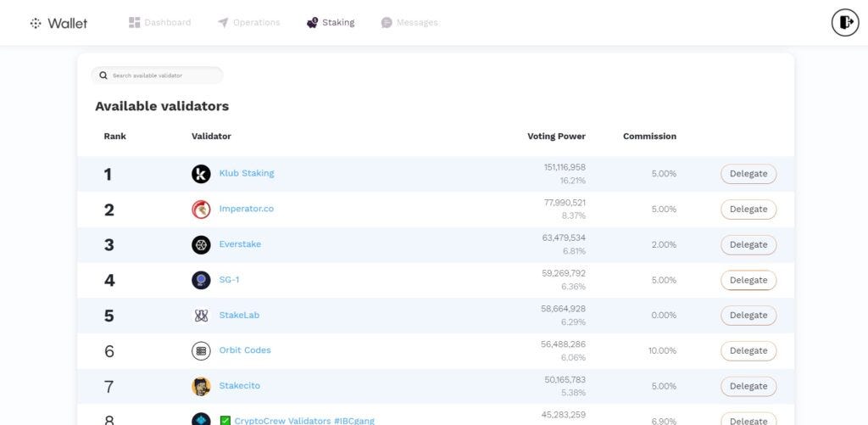The width and height of the screenshot is (868, 425).
Task: Click the 0.00% commission for StakeLab
Action: point(664,316)
